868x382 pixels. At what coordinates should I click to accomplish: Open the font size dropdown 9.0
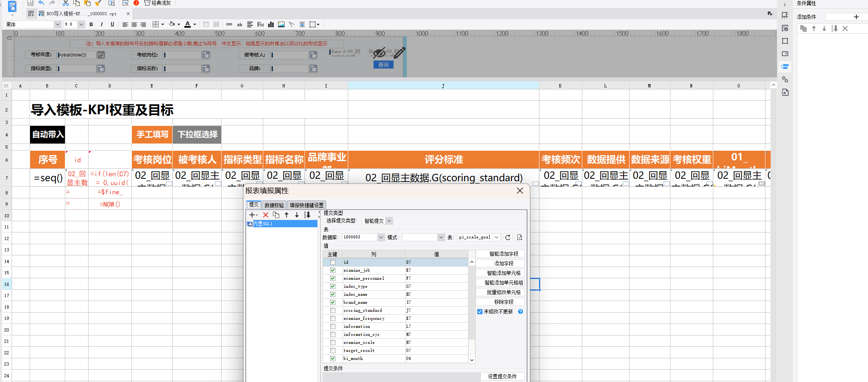click(x=81, y=24)
